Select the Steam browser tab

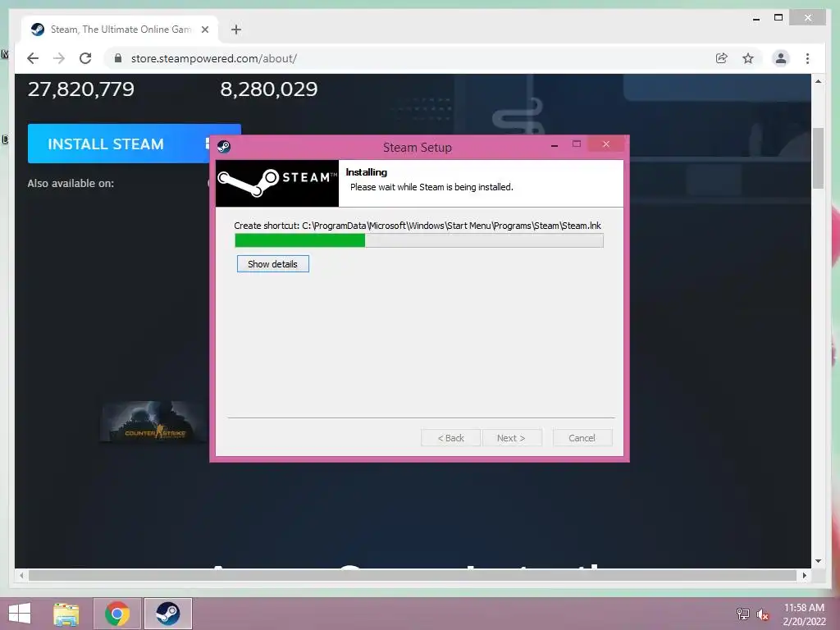tap(121, 30)
